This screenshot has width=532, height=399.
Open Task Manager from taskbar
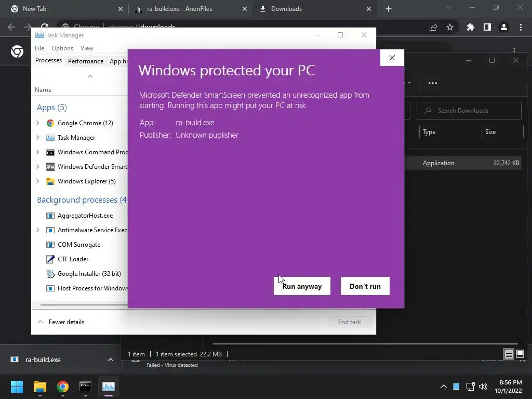pyautogui.click(x=109, y=387)
